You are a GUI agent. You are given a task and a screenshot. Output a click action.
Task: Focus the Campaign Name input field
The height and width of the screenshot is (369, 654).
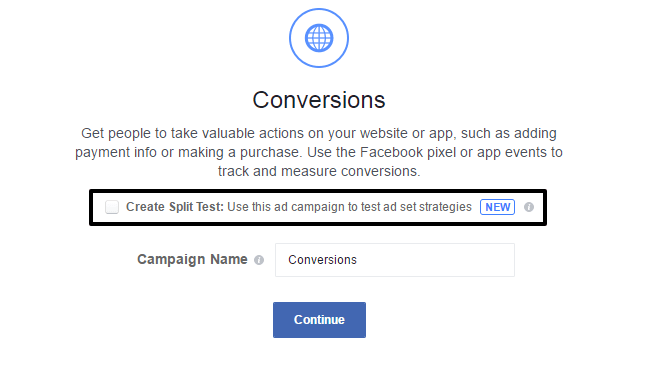click(395, 260)
